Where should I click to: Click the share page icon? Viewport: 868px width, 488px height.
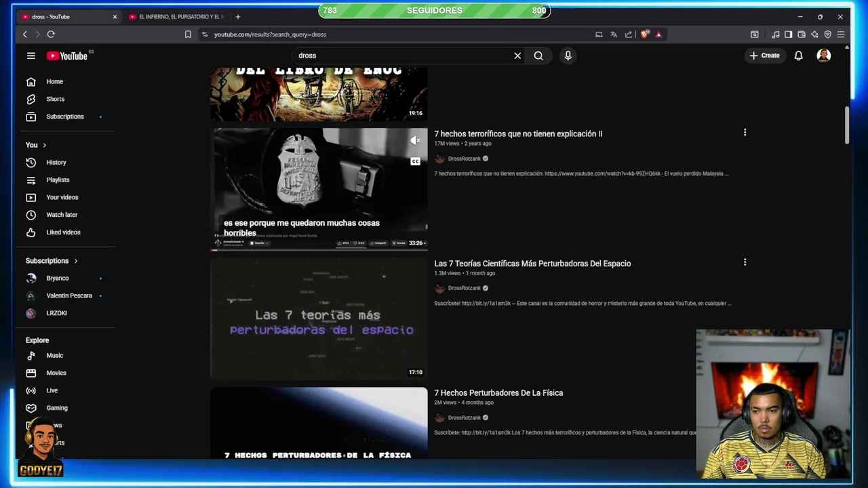pos(629,34)
